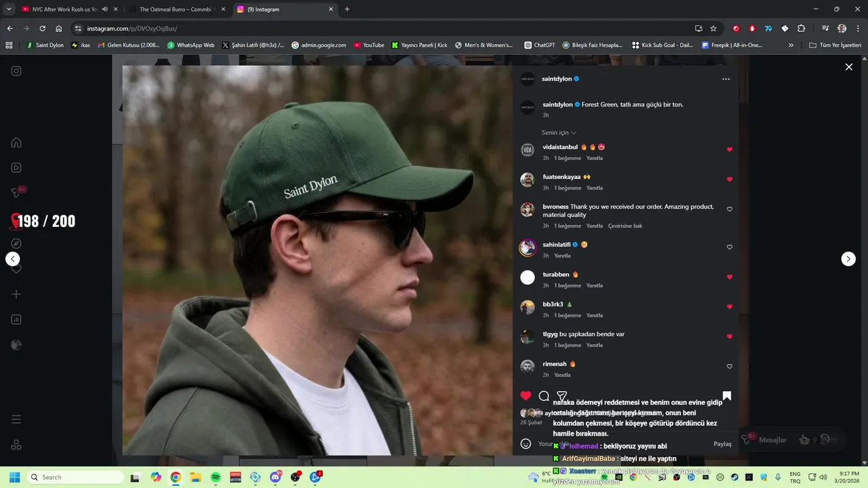Toggle like on turabben's comment

click(730, 277)
